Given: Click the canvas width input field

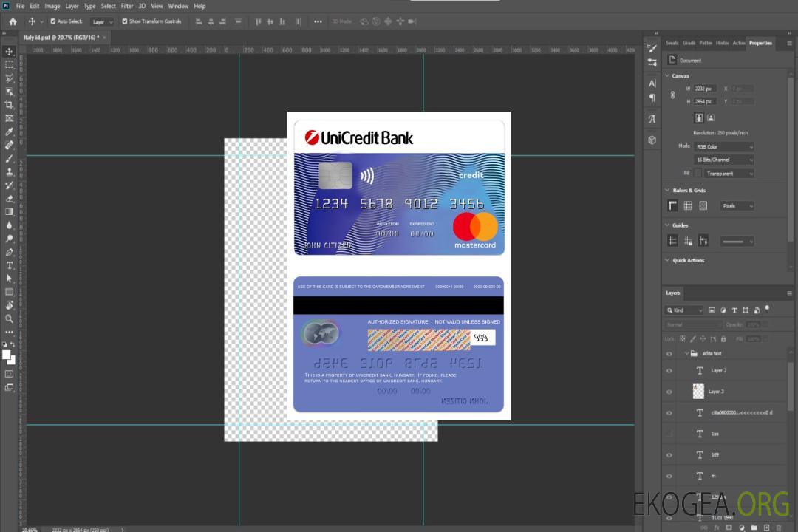Looking at the screenshot, I should (x=706, y=89).
